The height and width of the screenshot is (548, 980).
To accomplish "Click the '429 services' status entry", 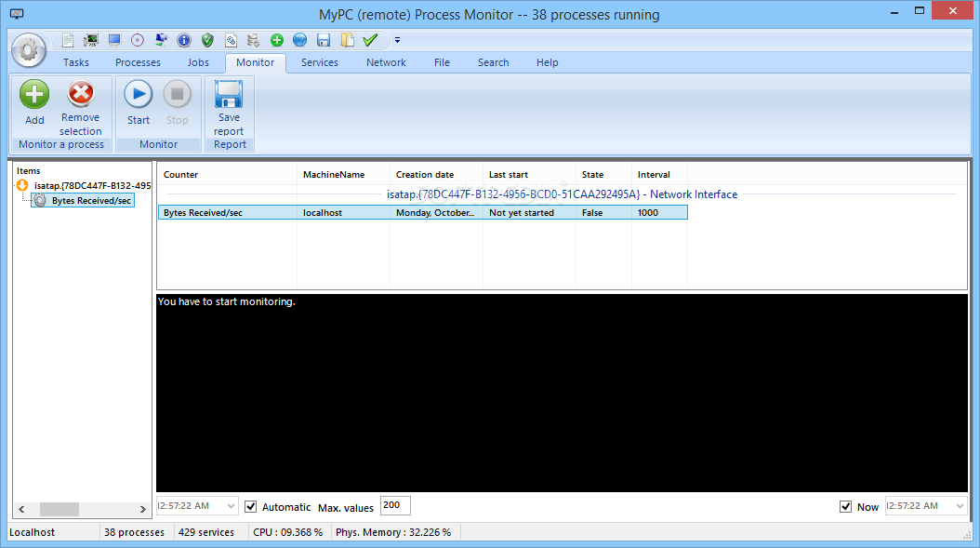I will coord(206,532).
